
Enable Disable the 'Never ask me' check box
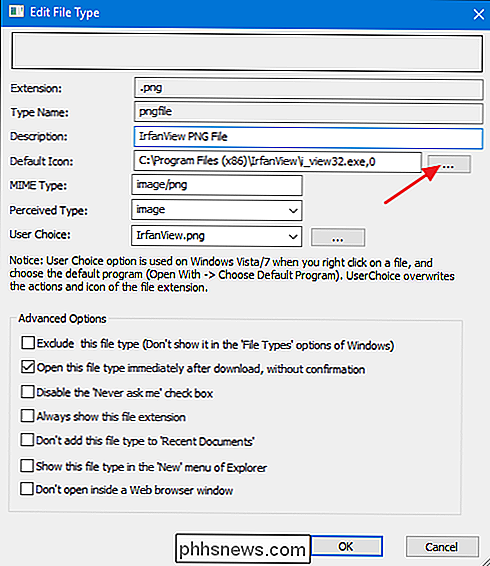click(27, 392)
